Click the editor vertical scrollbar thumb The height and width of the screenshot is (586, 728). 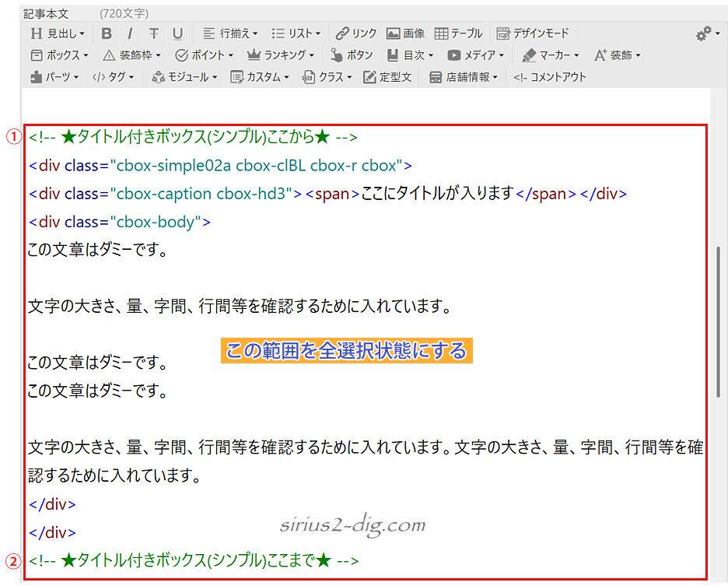coord(718,322)
